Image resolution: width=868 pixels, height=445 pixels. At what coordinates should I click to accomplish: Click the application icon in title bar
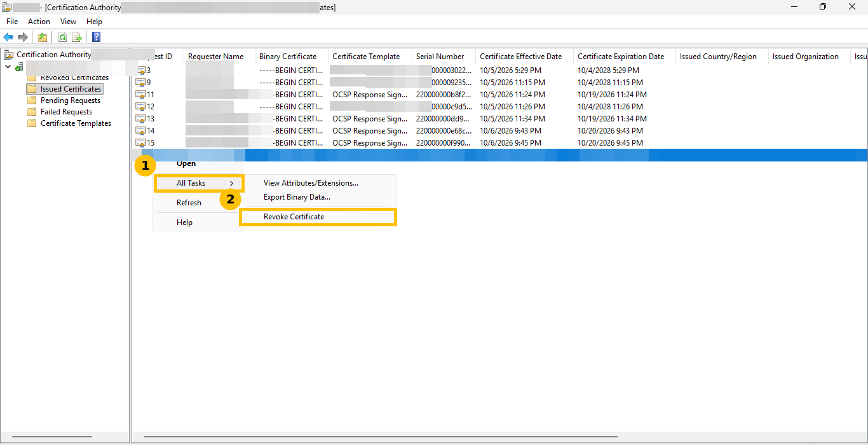pos(7,7)
